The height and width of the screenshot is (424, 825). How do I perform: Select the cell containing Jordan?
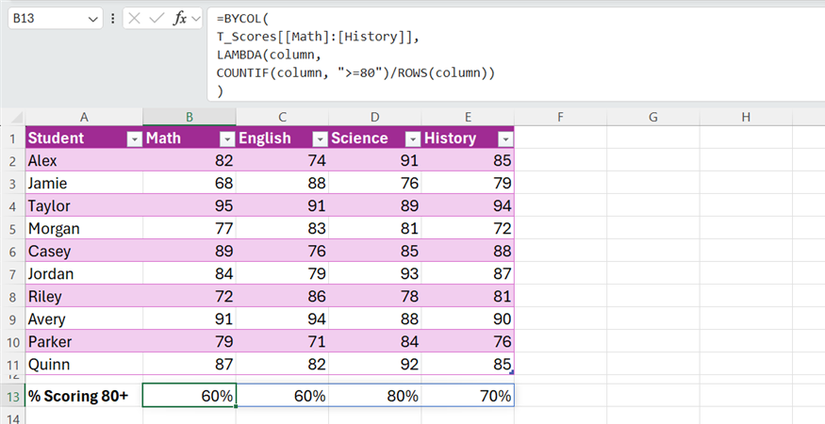tap(84, 274)
